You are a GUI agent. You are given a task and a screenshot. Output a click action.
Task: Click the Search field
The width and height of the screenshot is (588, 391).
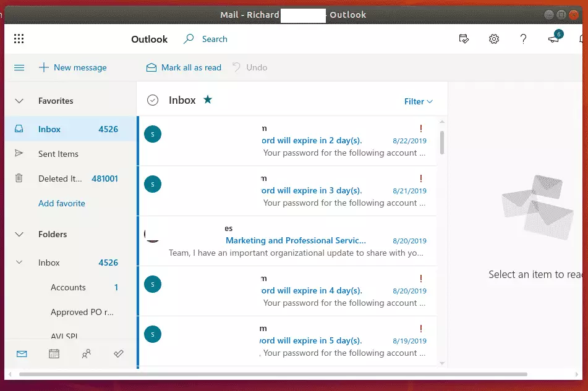coord(215,39)
